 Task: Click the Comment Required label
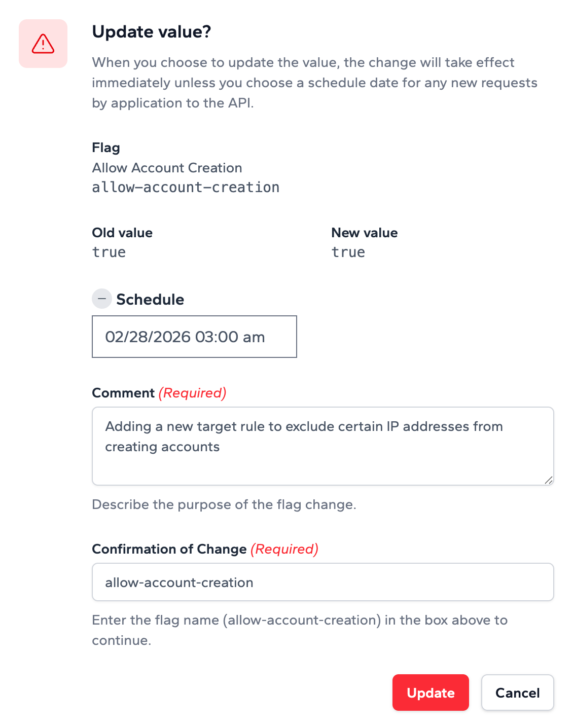pos(159,392)
